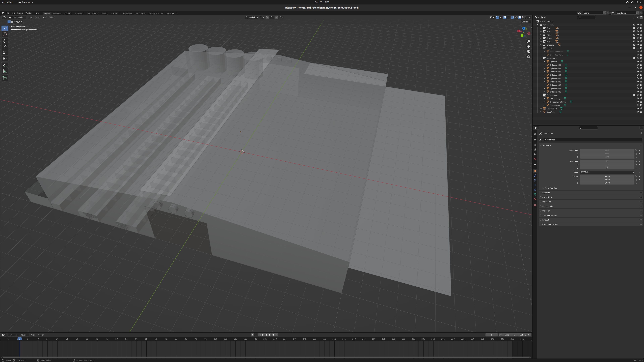Uncheck the Row1 collection exclude checkbox
The width and height of the screenshot is (644, 362).
coord(634,28)
